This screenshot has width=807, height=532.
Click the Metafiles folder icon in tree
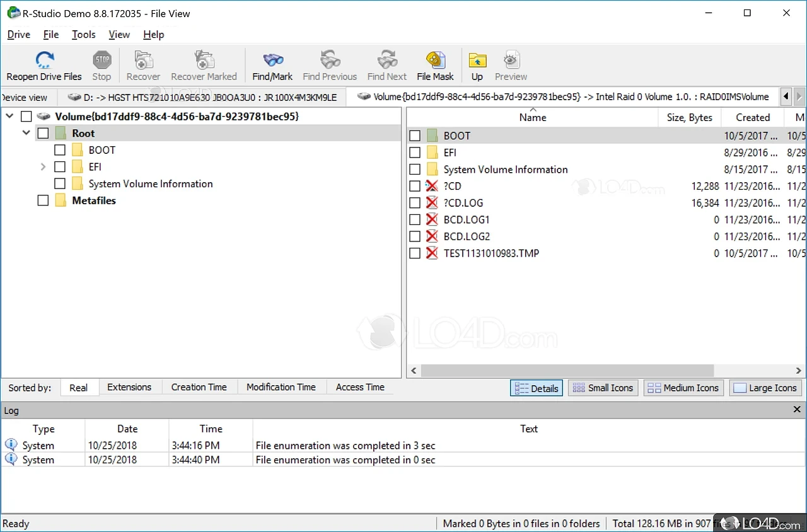[x=61, y=200]
